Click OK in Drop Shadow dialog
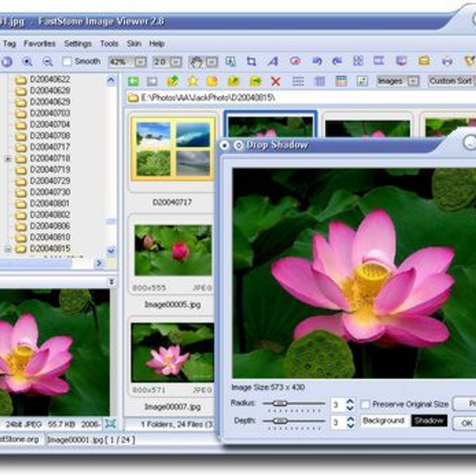Image resolution: width=476 pixels, height=476 pixels. tap(465, 424)
